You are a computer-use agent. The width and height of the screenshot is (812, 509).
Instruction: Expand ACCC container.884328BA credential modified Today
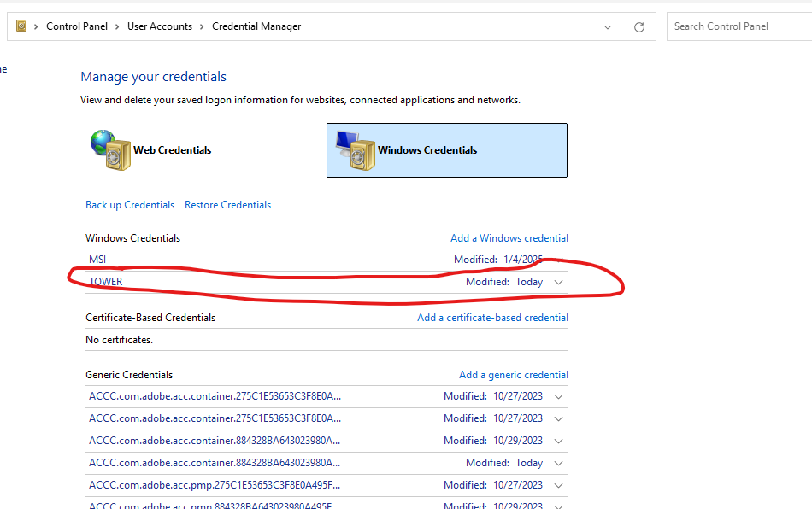pyautogui.click(x=558, y=464)
